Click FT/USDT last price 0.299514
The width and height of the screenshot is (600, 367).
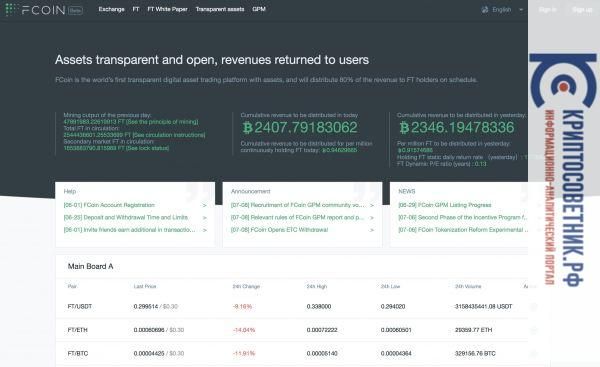146,307
